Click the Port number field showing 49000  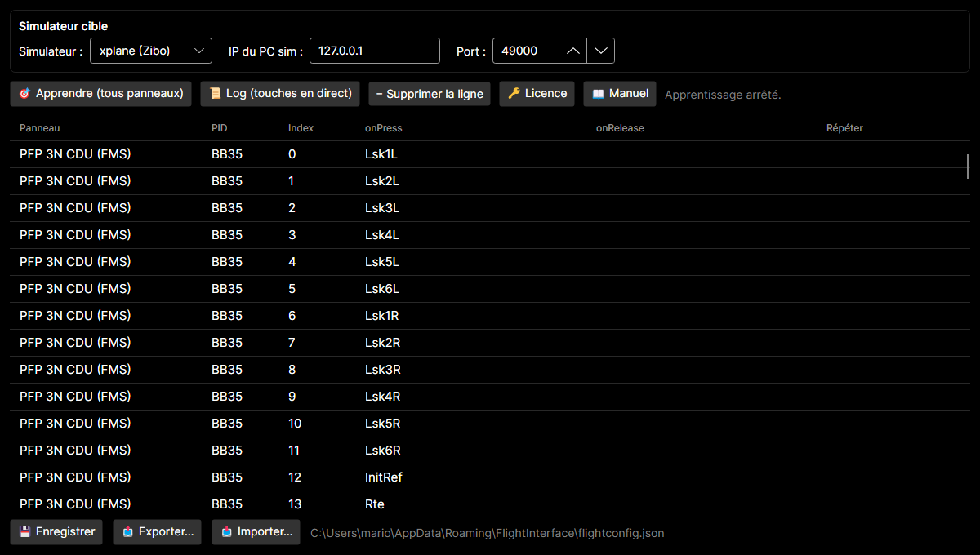click(x=526, y=51)
